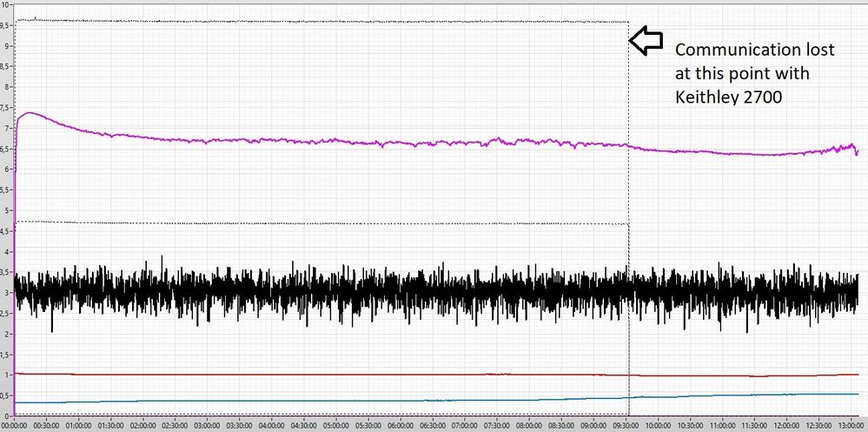Click the 08:30:00 x-axis tick label
Screen dimensions: 868x432
(x=560, y=427)
